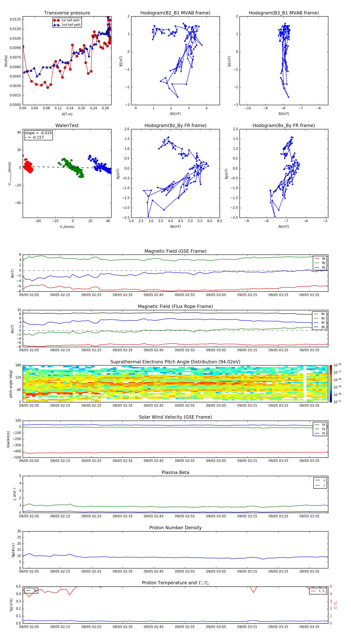Select the "Bz'" entry in Flux Rope legend

(320, 323)
